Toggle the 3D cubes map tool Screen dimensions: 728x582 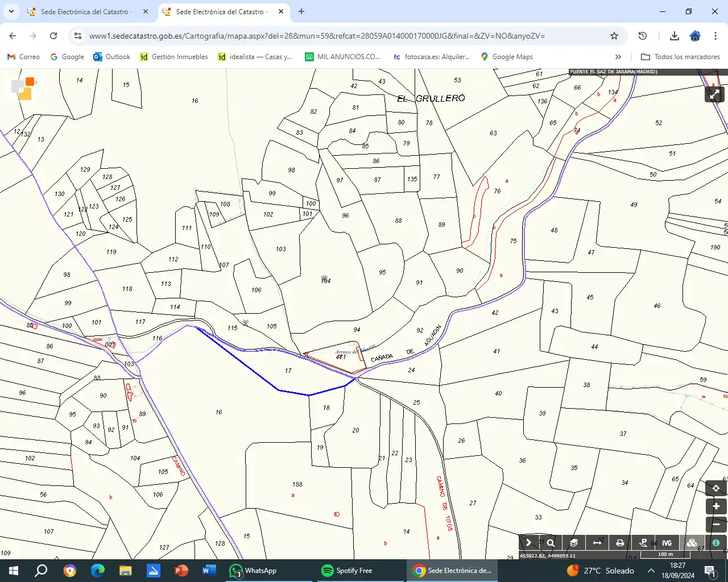coord(692,543)
